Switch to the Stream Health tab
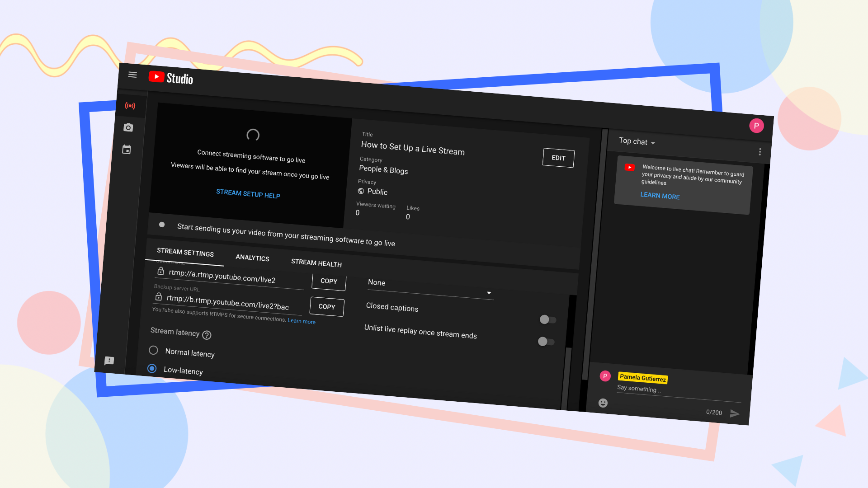868x488 pixels. tap(316, 263)
